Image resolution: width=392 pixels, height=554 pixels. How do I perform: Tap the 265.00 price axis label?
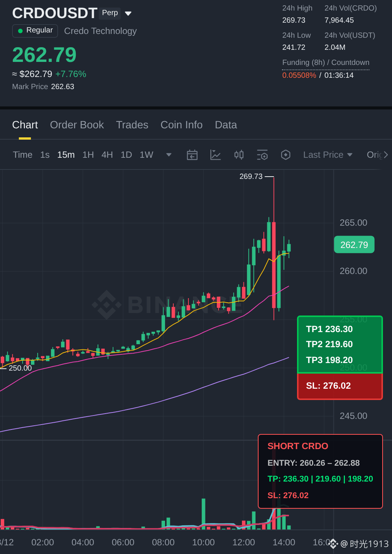coord(353,223)
